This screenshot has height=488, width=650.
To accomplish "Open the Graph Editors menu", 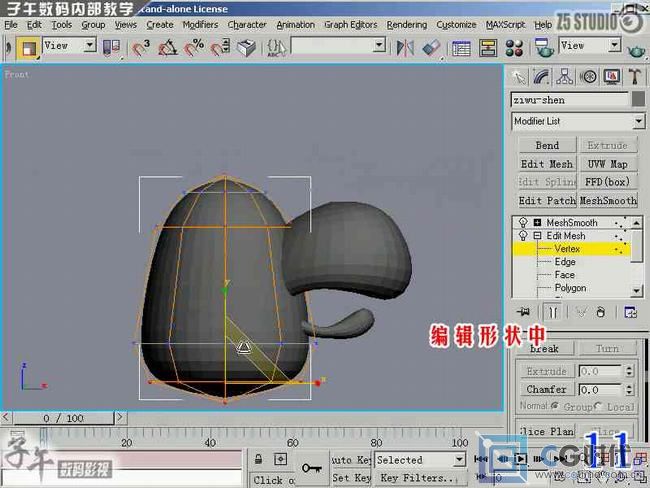I will (x=351, y=25).
